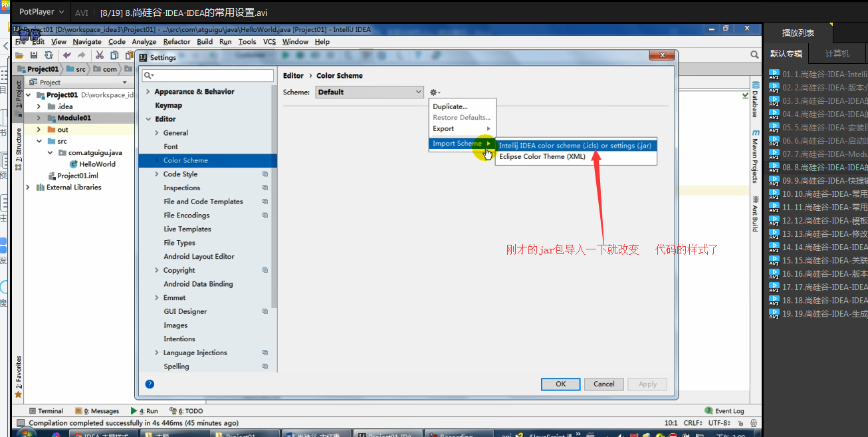Expand the Code Style settings node
Screen dimensions: 868x437
pos(157,174)
